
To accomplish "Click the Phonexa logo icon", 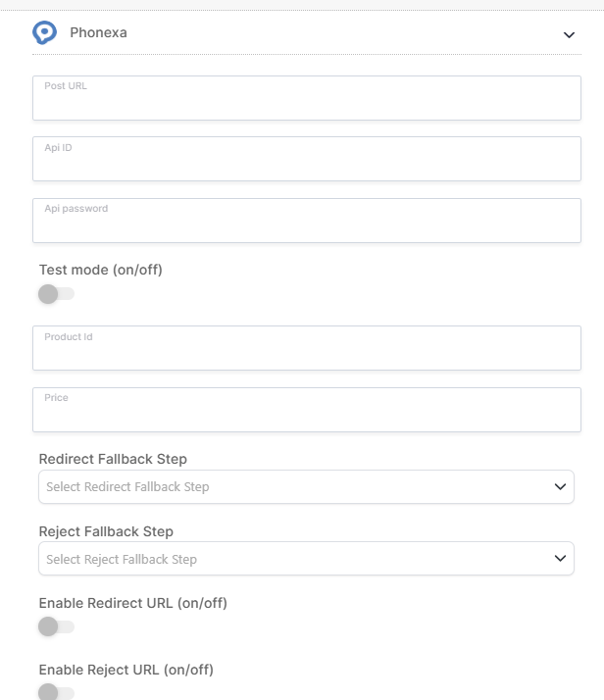I will [45, 32].
